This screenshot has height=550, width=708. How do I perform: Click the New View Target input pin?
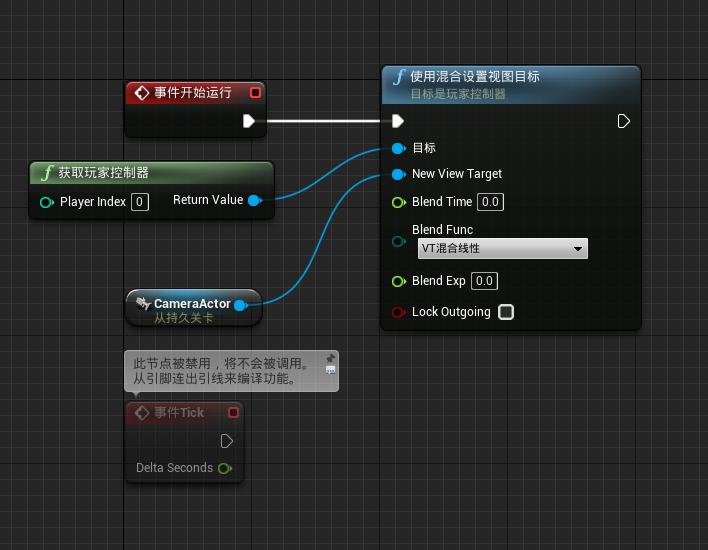pos(399,174)
